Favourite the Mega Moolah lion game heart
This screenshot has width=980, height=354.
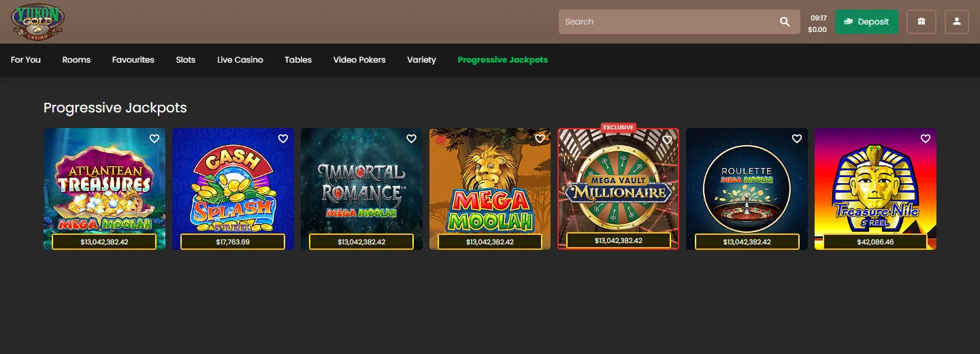pos(540,139)
